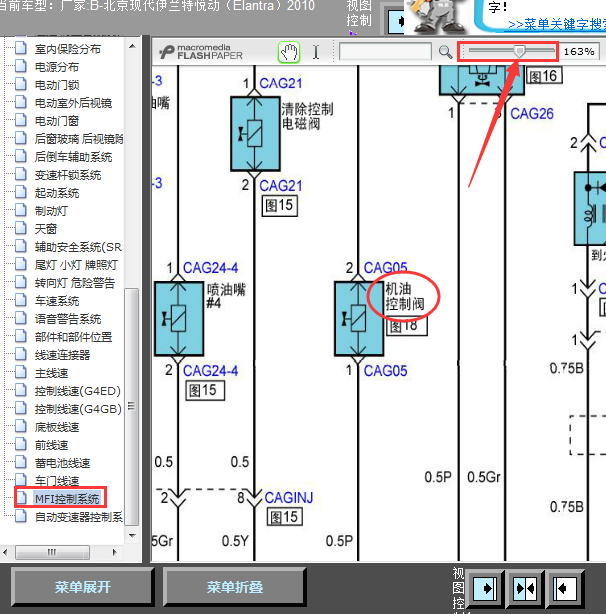
Task: Click the zoom slider handle
Action: [x=519, y=51]
